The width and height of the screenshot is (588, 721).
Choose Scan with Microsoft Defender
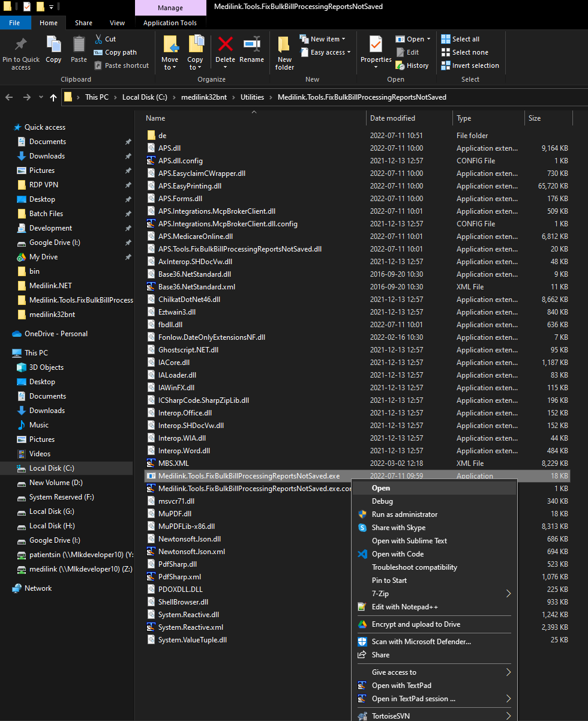click(x=433, y=642)
